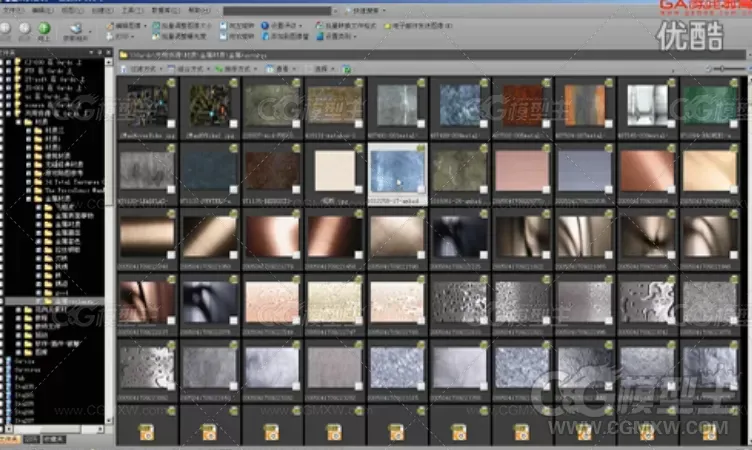Click the Select (选择) button in filter bar
752x450 pixels.
(324, 69)
